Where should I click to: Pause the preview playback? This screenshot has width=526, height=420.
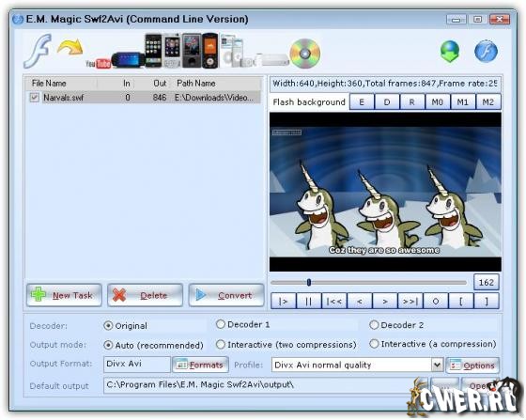309,302
